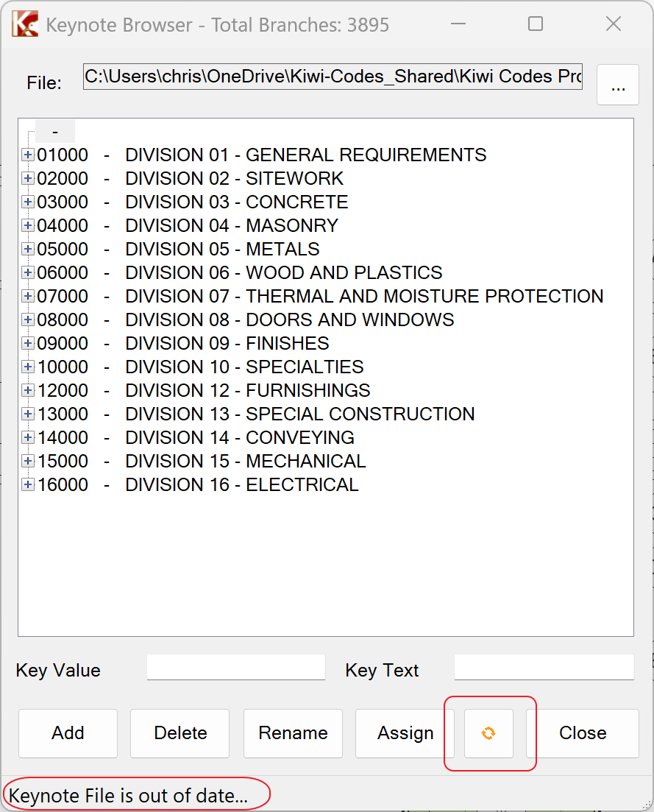Click the Delete button
654x812 pixels.
180,733
